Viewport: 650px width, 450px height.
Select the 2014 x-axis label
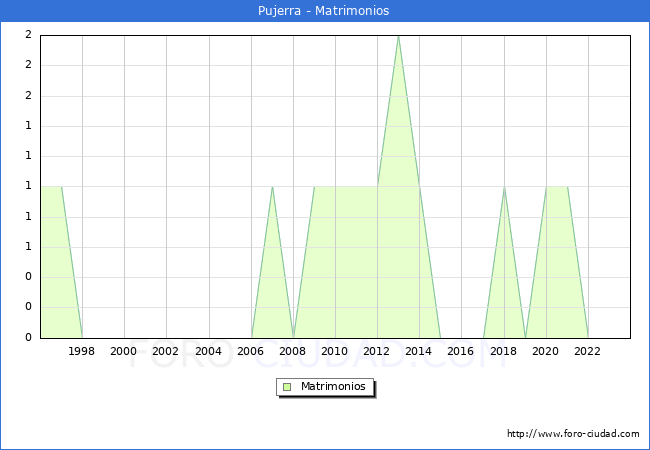click(419, 351)
